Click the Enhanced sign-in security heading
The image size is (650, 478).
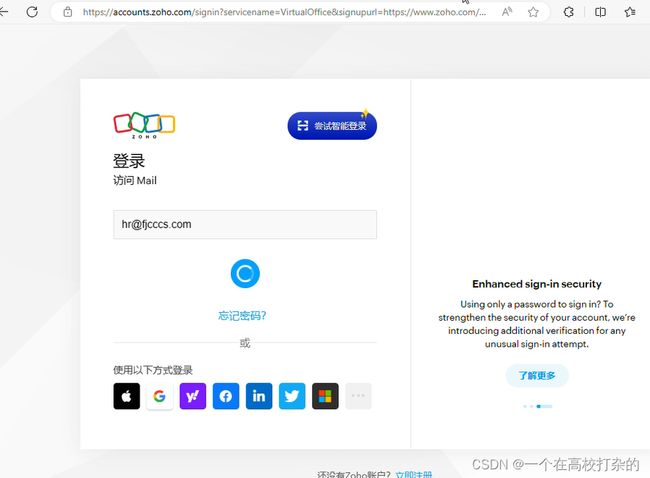tap(537, 284)
